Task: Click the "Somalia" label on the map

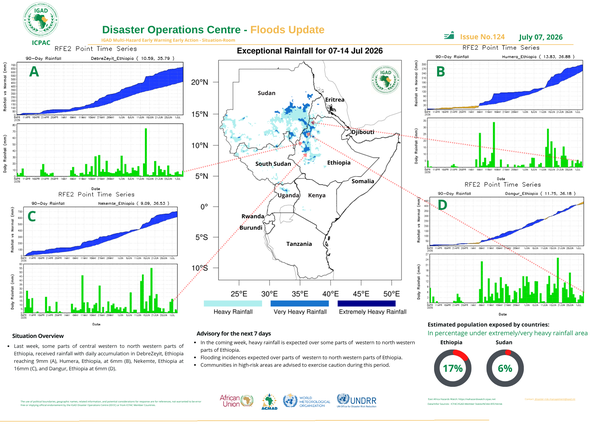Action: click(x=363, y=181)
